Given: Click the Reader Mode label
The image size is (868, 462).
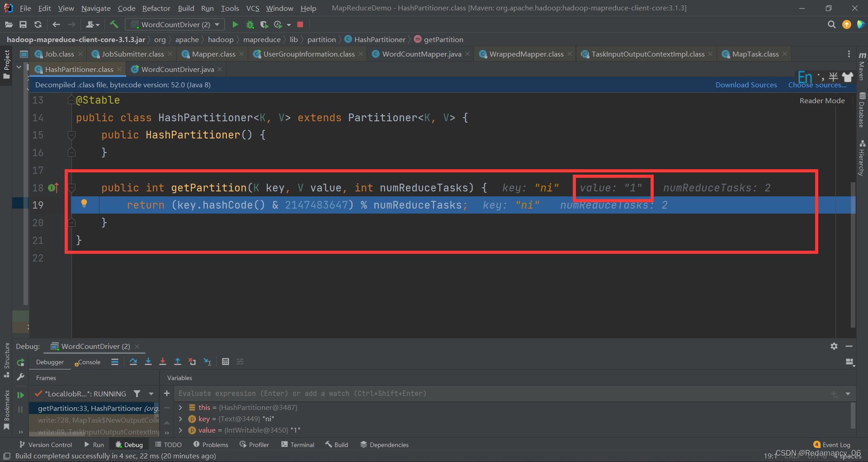Looking at the screenshot, I should click(x=822, y=100).
